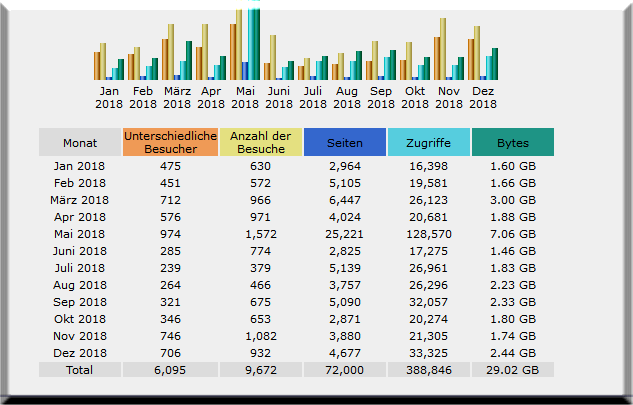This screenshot has width=633, height=405.
Task: Click the Nov 2018 label under the chart
Action: click(449, 97)
